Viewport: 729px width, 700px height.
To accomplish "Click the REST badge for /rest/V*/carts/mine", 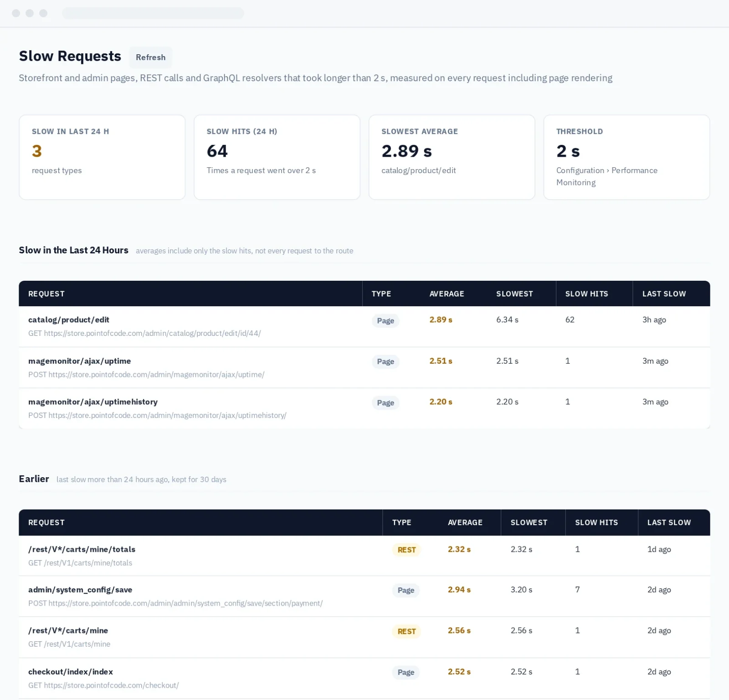I will click(x=406, y=631).
